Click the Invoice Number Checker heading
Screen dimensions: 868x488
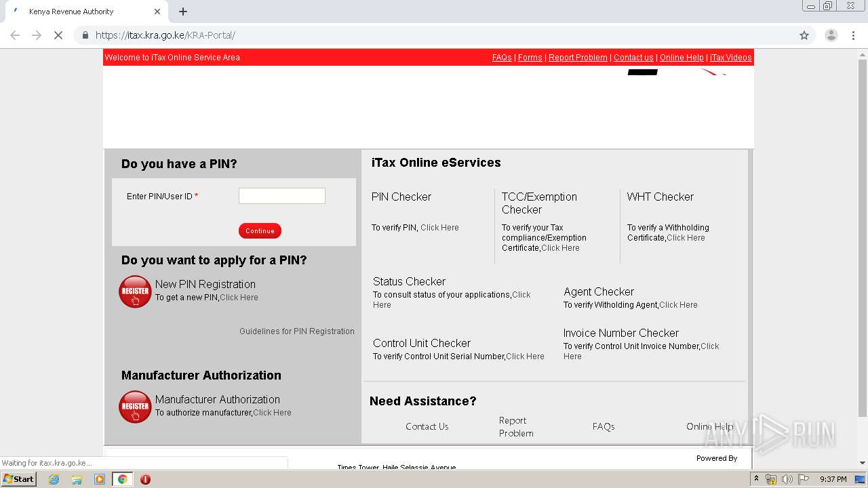(x=621, y=333)
